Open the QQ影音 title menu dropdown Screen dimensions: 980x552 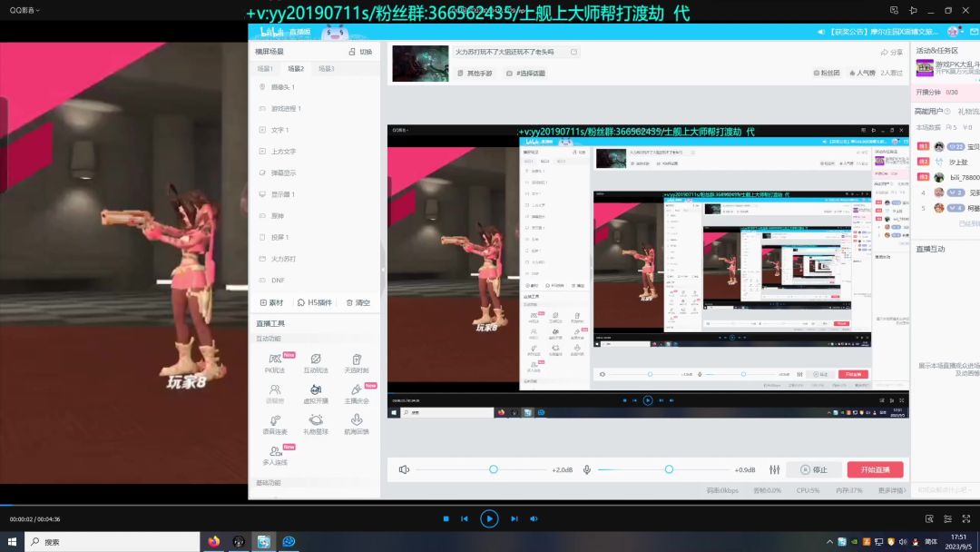(x=24, y=10)
